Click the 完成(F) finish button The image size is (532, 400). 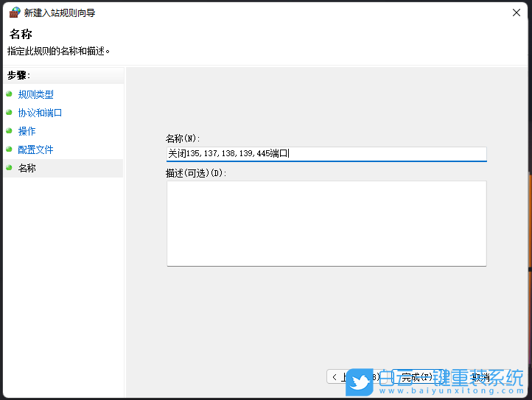pyautogui.click(x=416, y=377)
